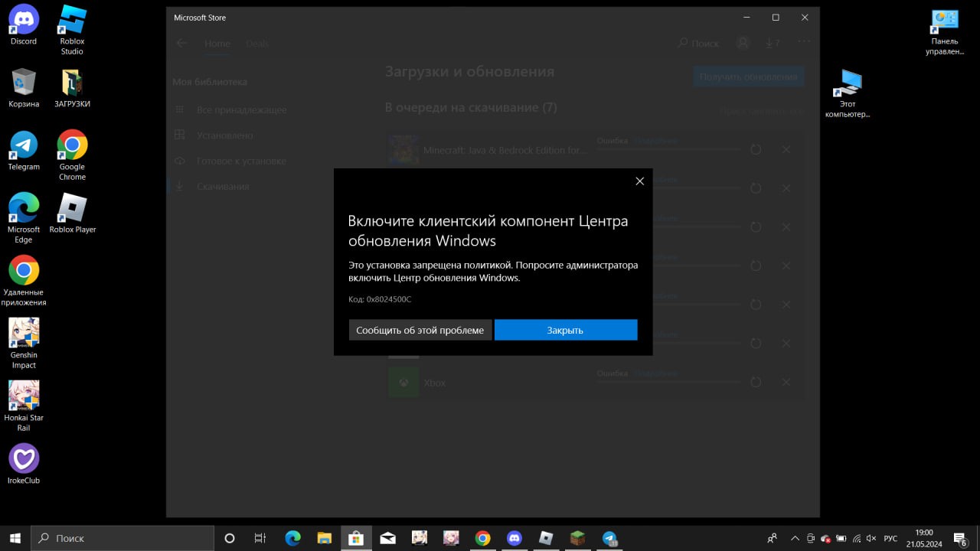The width and height of the screenshot is (980, 551).
Task: Open Roblox from the taskbar
Action: (546, 538)
